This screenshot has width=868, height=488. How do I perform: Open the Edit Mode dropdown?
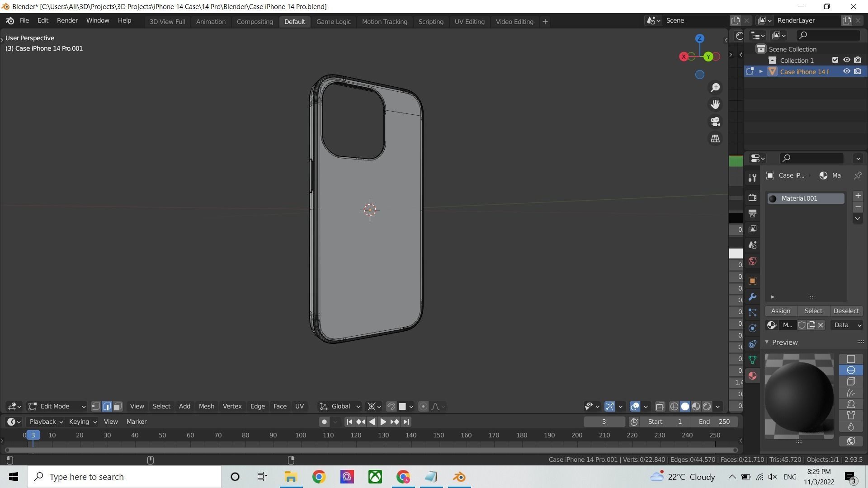57,407
